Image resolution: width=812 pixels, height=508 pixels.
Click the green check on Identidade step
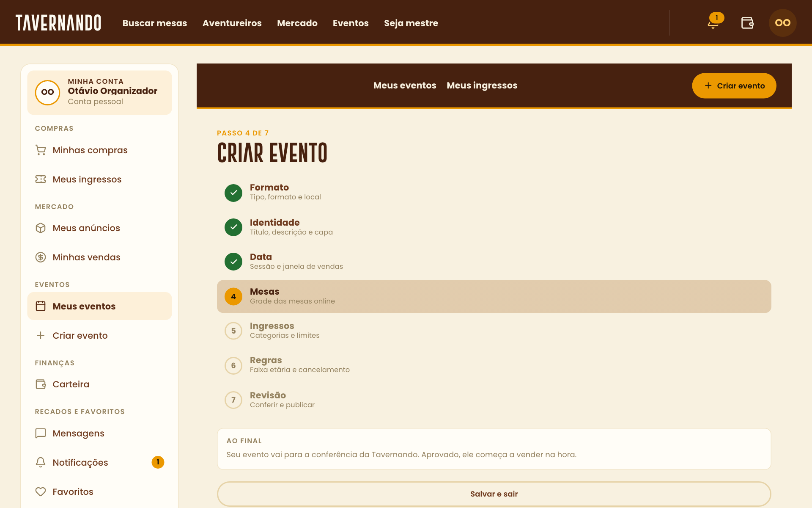point(233,227)
